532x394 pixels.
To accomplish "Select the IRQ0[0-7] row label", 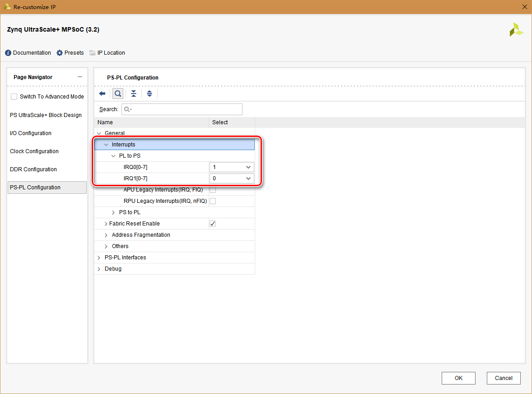I will coord(135,167).
